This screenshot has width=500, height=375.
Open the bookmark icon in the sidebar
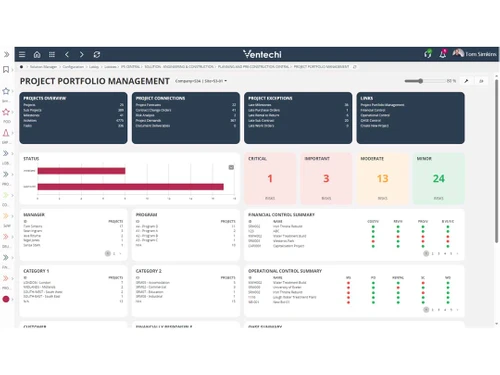coord(6,69)
